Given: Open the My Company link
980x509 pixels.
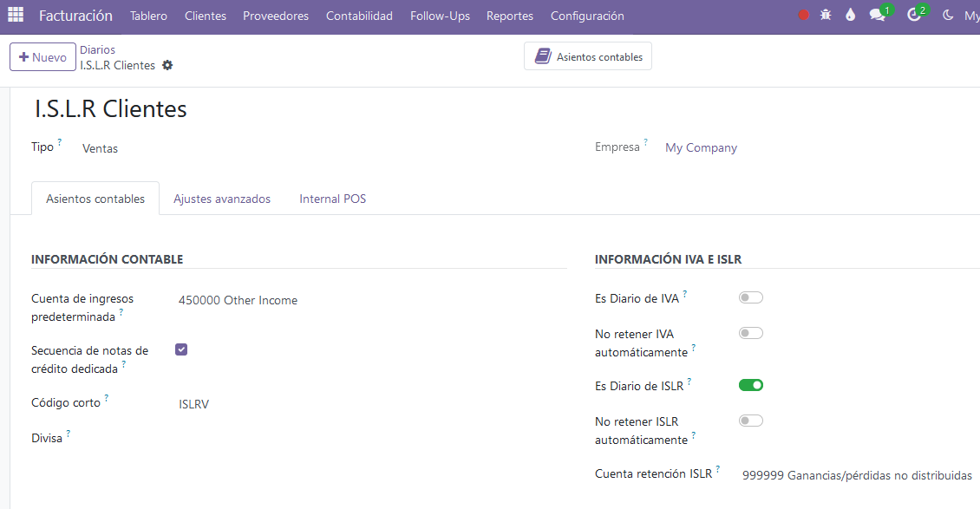Looking at the screenshot, I should pyautogui.click(x=702, y=148).
